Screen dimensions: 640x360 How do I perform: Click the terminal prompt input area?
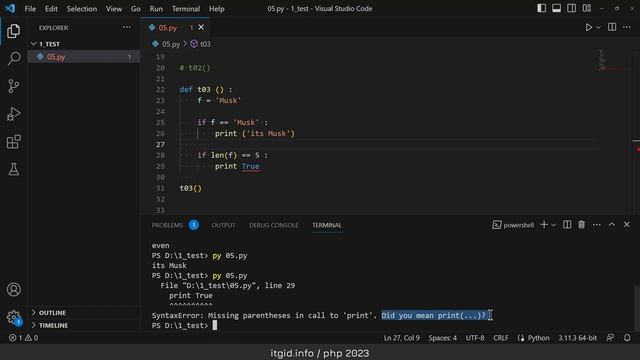coord(215,325)
